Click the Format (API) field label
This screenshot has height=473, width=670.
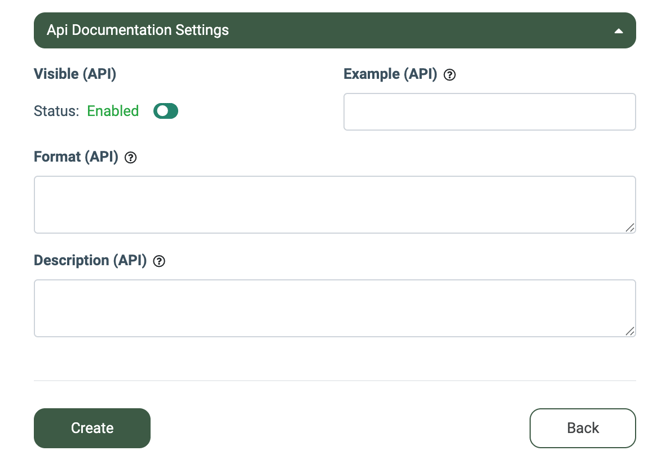76,157
